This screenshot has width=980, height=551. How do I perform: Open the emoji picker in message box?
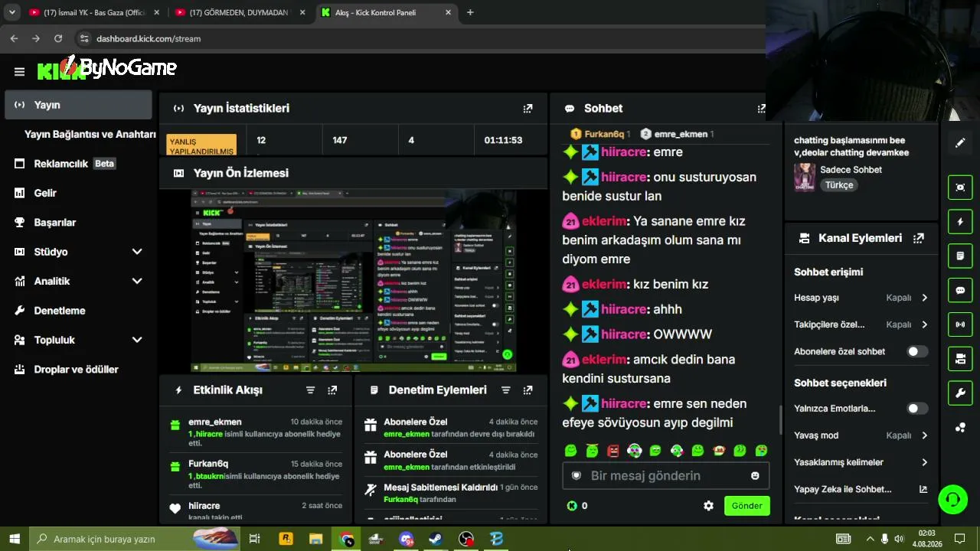click(755, 476)
